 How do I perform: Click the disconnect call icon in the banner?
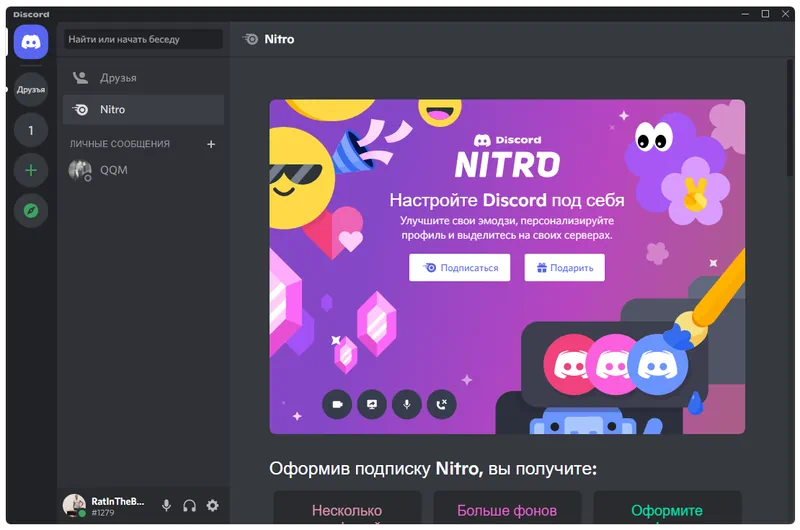[441, 404]
